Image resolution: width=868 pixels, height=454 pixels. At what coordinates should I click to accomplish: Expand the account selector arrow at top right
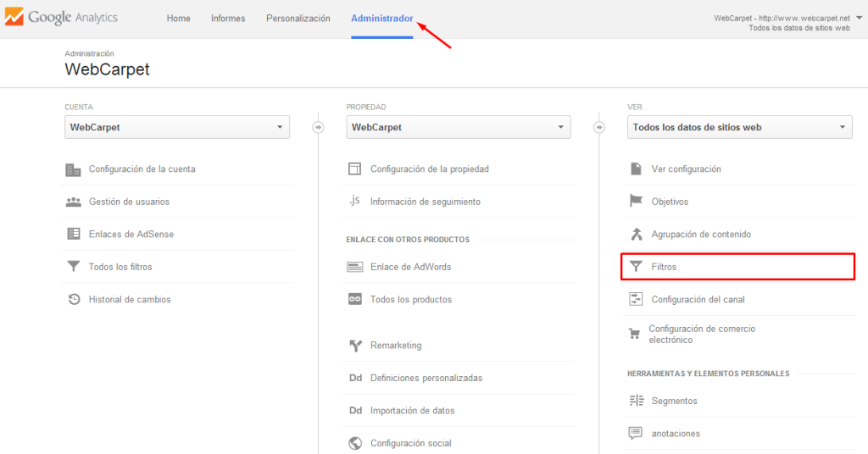[x=860, y=18]
